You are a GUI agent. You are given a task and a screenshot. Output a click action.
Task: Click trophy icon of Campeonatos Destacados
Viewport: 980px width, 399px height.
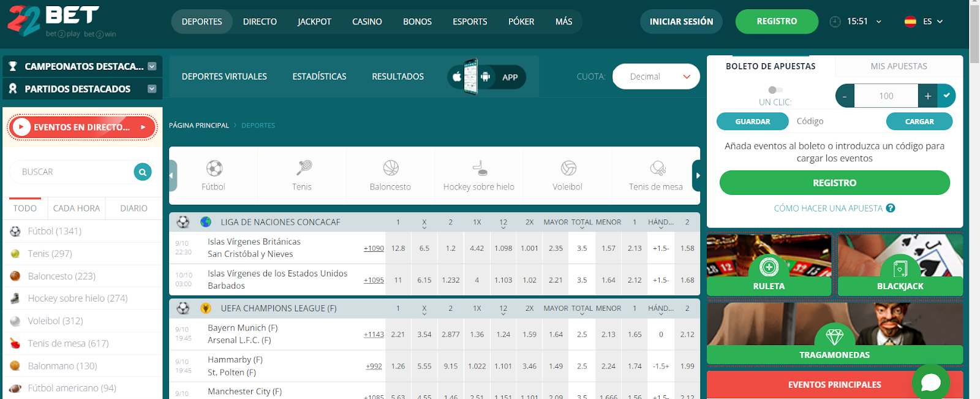point(13,66)
